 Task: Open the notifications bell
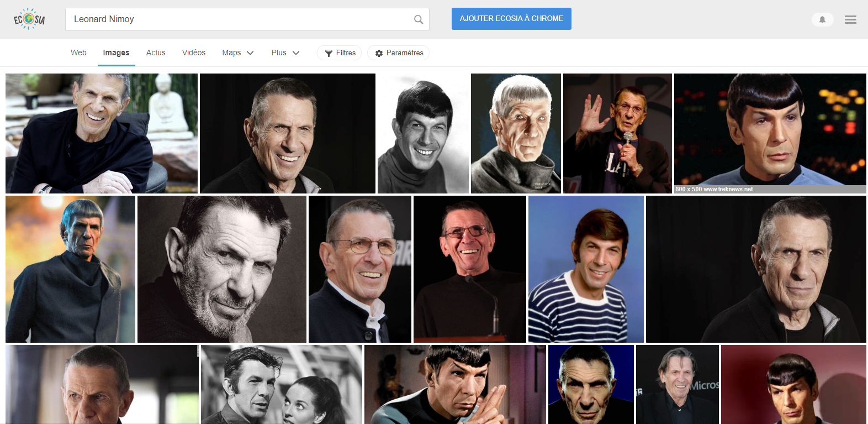point(822,20)
